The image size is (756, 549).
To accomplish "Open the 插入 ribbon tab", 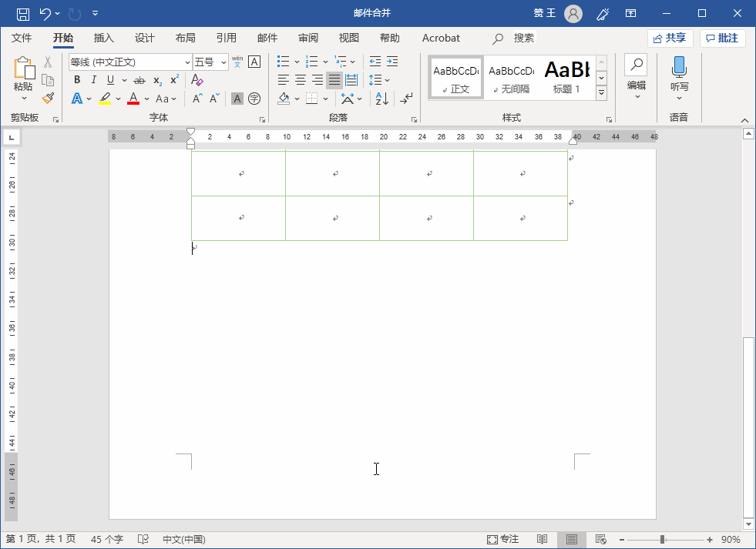I will [x=103, y=38].
